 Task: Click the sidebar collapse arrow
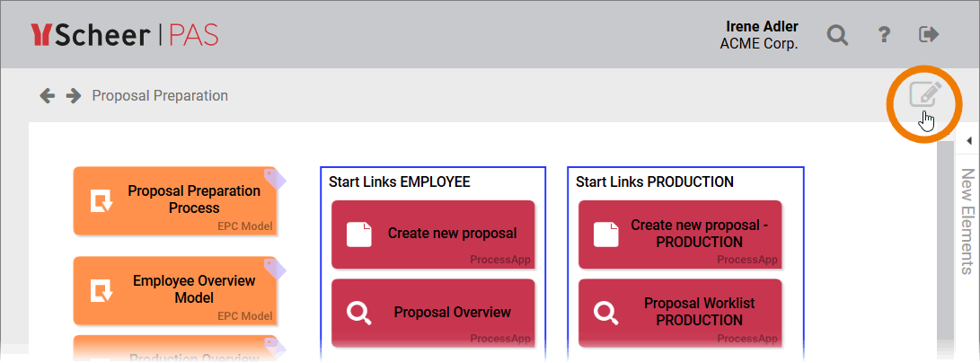[969, 141]
